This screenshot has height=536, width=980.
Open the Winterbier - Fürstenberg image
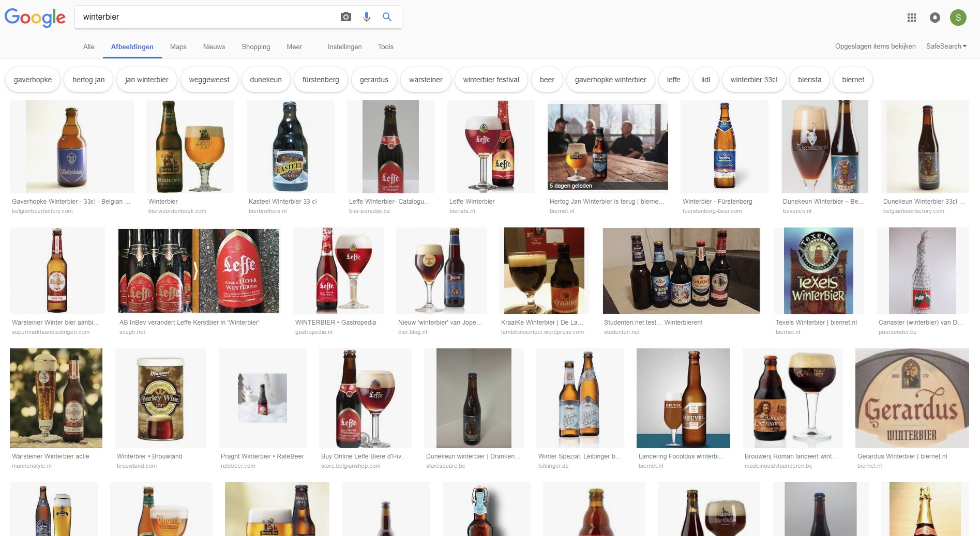click(725, 147)
